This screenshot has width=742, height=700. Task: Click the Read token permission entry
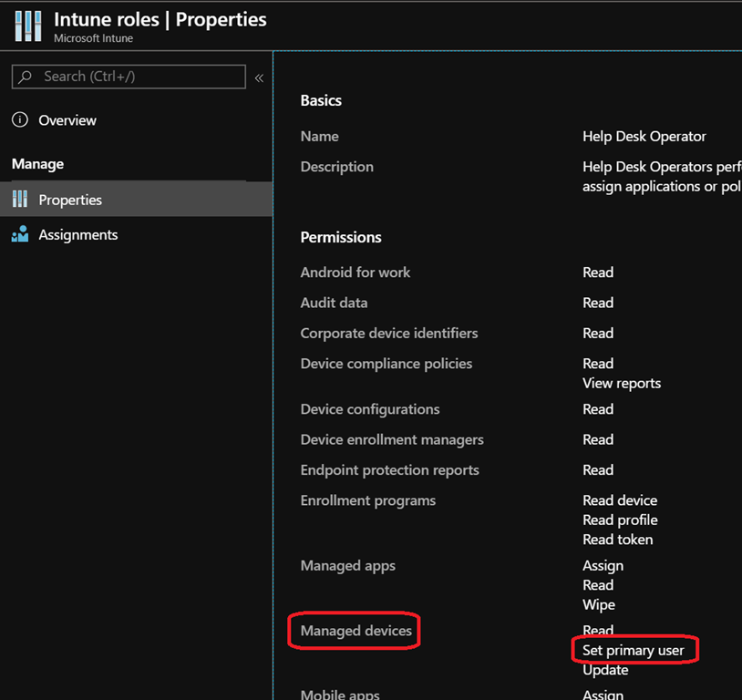click(617, 540)
